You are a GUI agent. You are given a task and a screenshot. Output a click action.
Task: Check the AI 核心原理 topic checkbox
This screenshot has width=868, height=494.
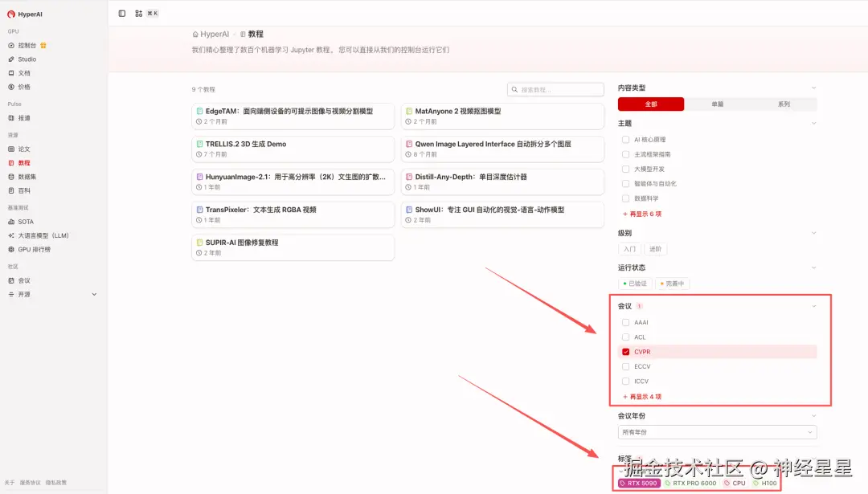(625, 140)
